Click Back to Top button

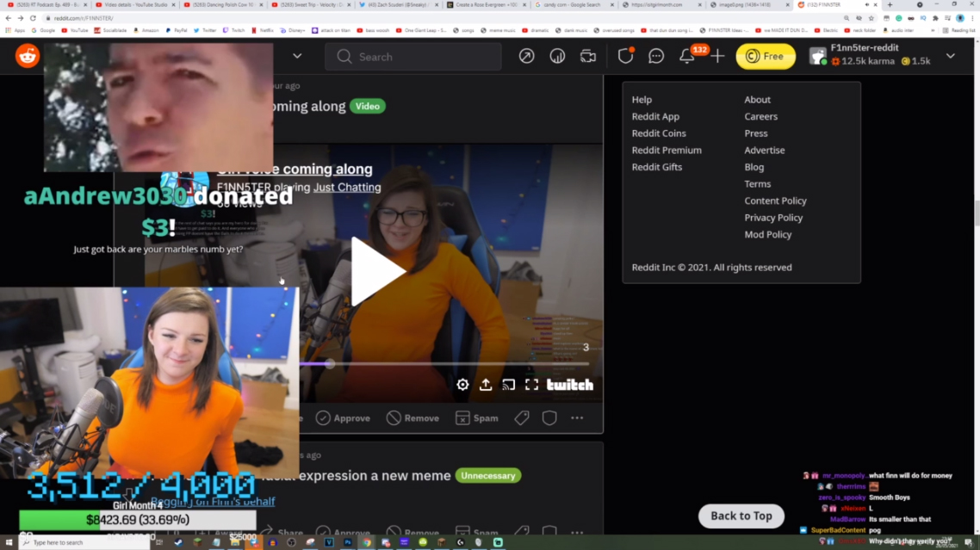tap(741, 516)
